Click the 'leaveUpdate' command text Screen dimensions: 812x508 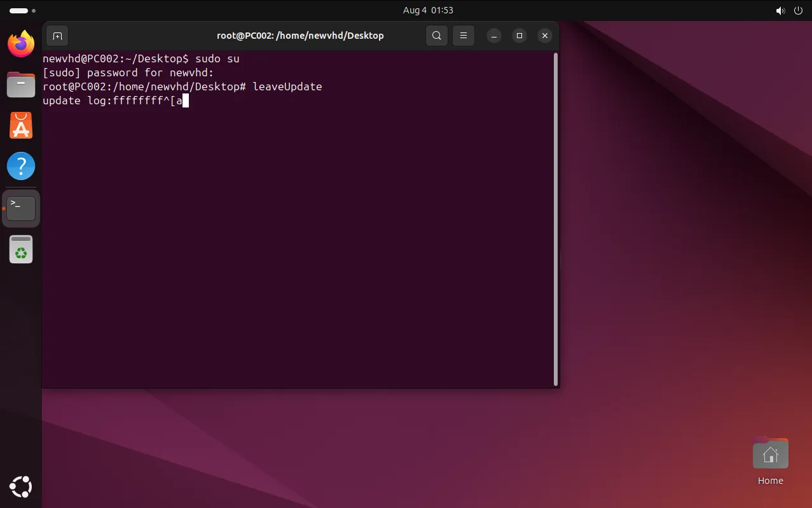pos(287,86)
